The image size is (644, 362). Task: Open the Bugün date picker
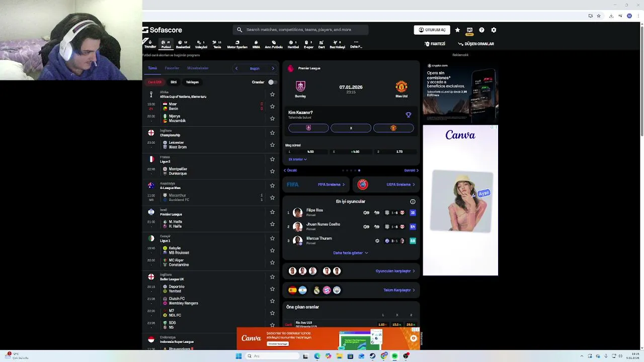255,68
